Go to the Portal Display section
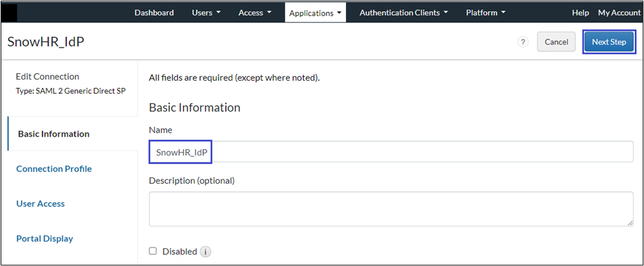The height and width of the screenshot is (266, 644). coord(45,238)
